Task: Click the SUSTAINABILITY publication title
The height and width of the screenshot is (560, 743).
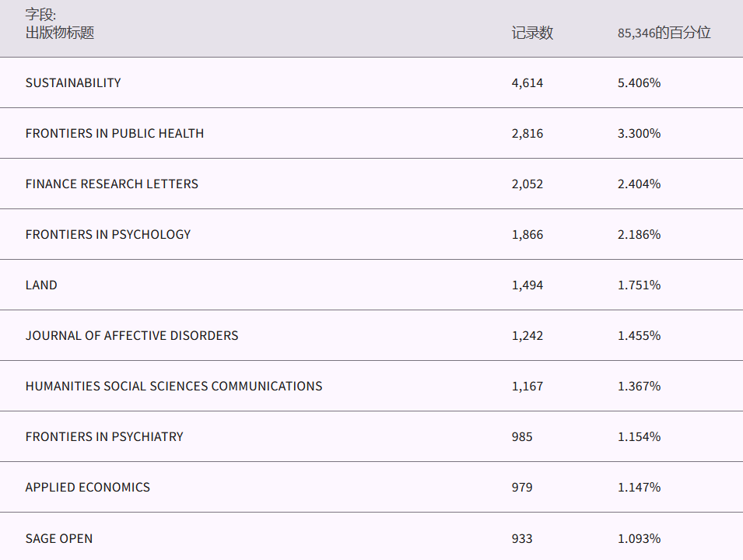Action: coord(73,82)
